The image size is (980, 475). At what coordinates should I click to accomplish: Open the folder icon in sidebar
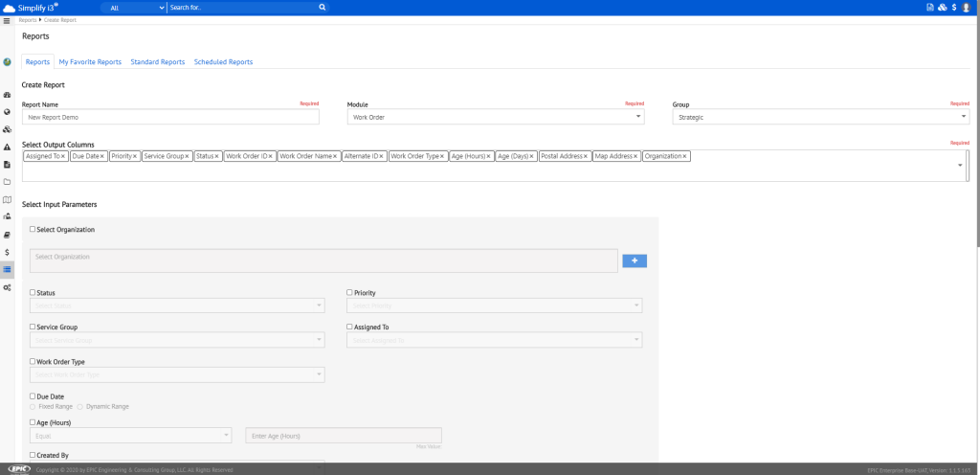pos(7,181)
